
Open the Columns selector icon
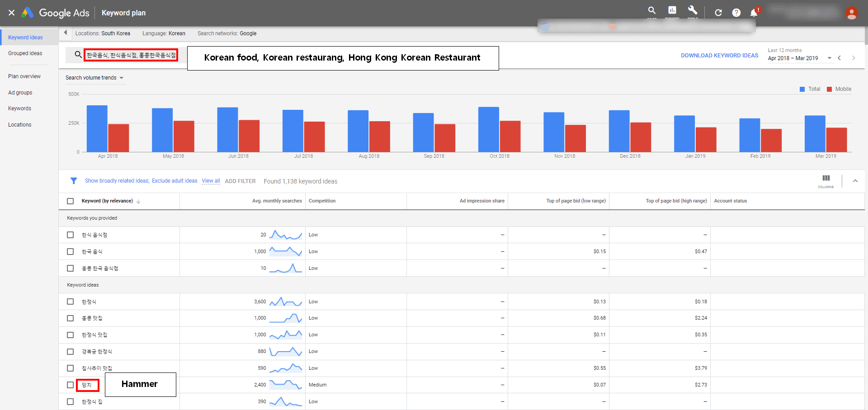tap(826, 180)
